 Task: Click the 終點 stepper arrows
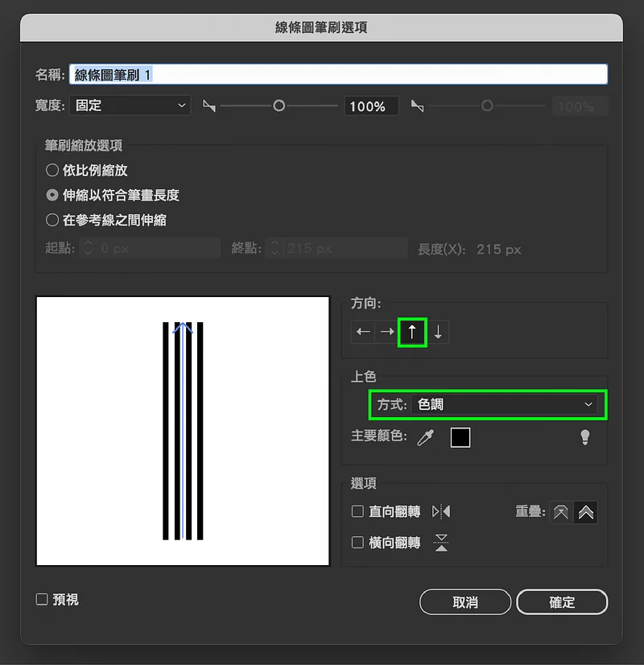(x=275, y=248)
